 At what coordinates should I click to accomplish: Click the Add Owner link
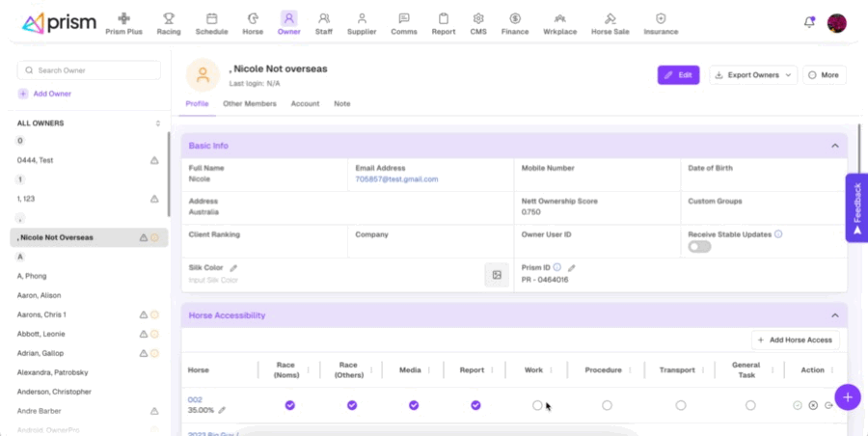[x=44, y=94]
